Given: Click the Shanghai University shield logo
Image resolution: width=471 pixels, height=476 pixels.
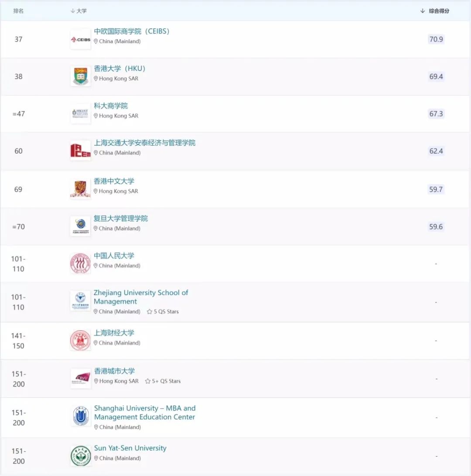Looking at the screenshot, I should click(81, 417).
